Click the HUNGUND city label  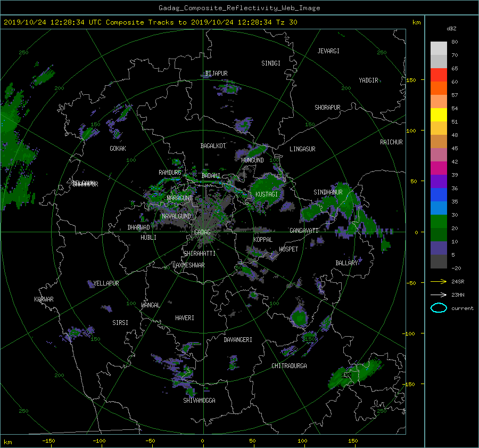point(252,160)
